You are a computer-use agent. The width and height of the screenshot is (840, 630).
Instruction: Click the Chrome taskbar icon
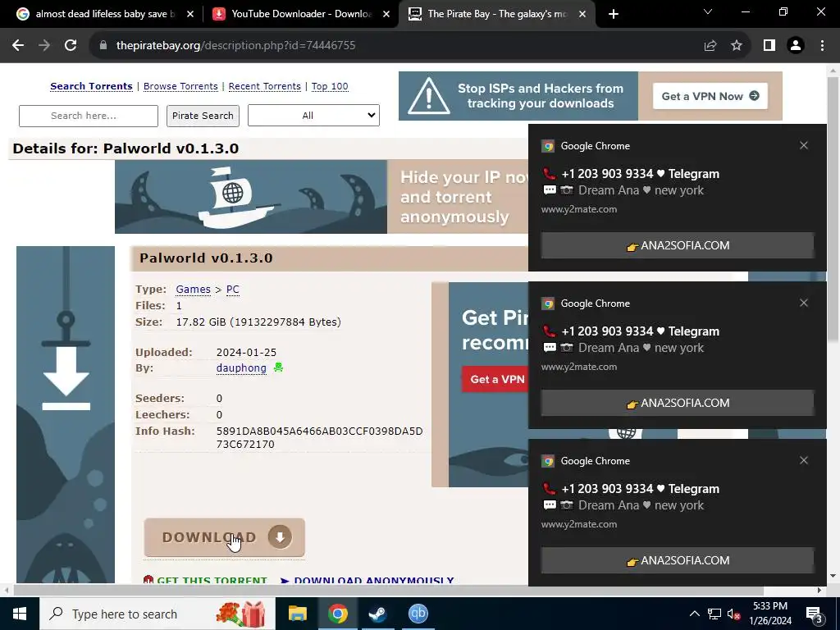pyautogui.click(x=337, y=614)
